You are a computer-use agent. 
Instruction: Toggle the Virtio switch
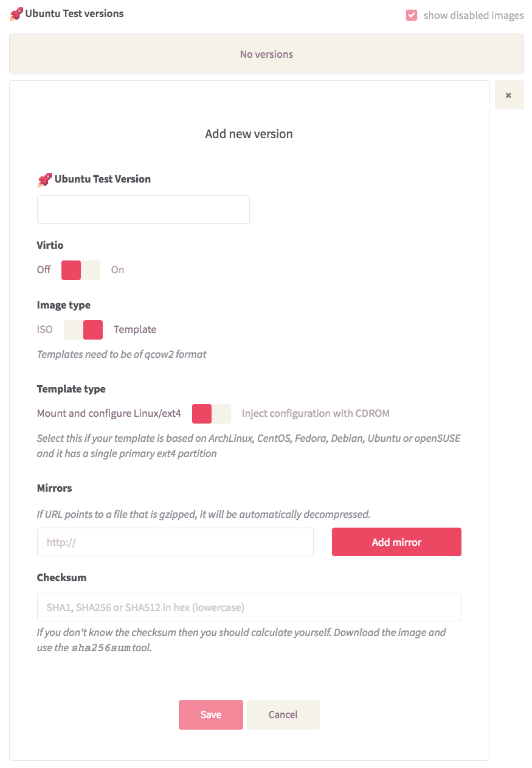(81, 270)
